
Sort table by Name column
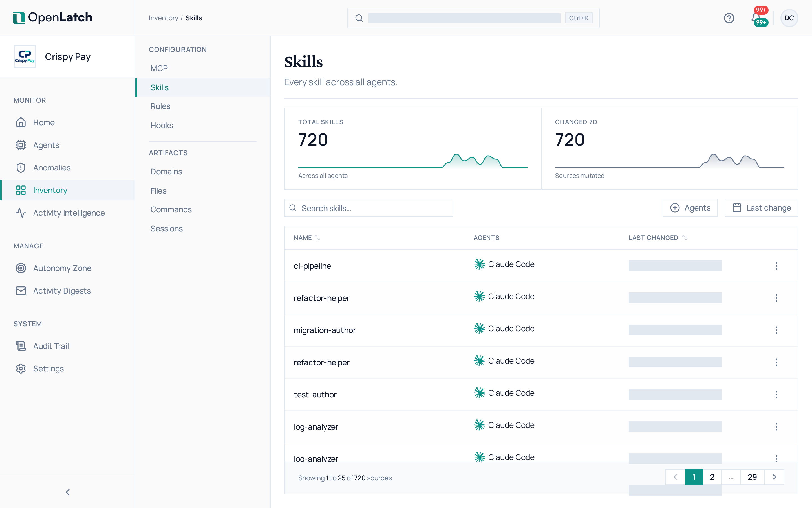(307, 238)
